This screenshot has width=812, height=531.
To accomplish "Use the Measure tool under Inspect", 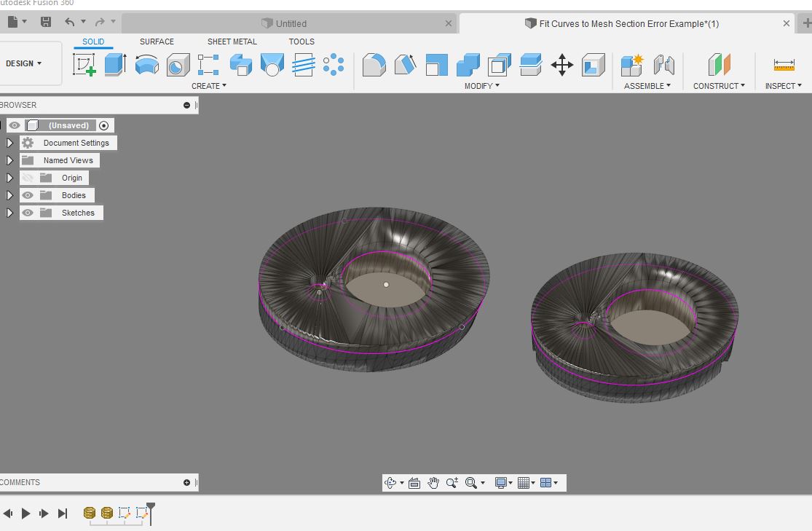I will (783, 64).
